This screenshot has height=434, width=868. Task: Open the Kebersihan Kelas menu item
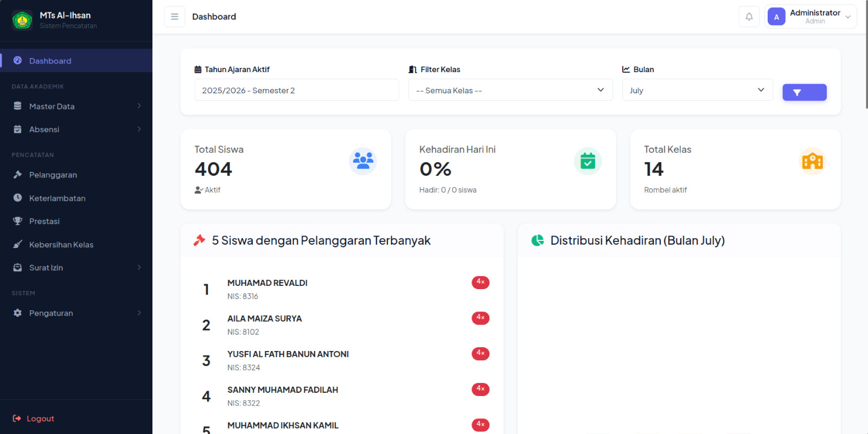pos(76,245)
